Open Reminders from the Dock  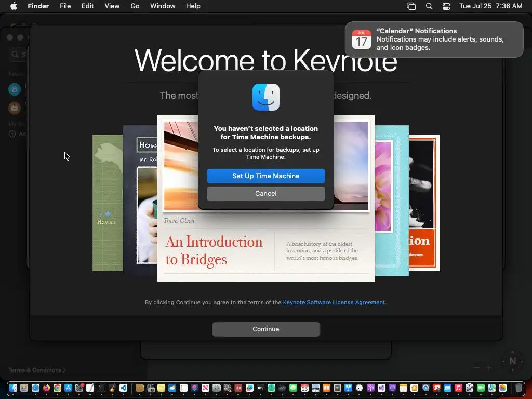click(x=183, y=388)
